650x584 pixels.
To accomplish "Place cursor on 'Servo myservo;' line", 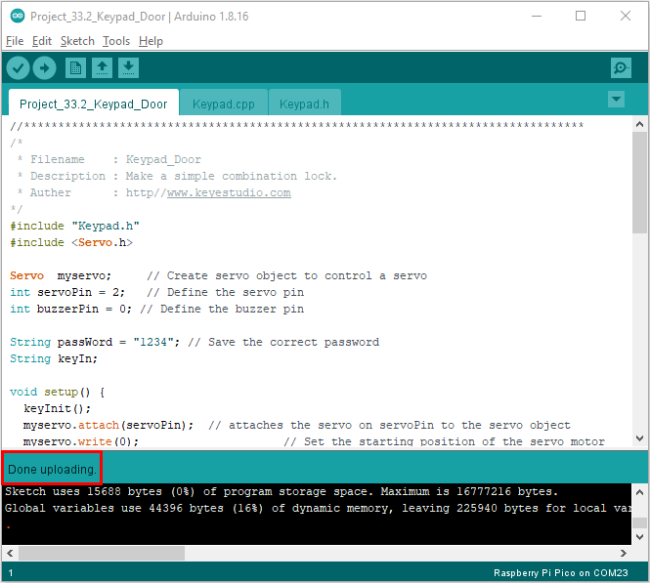I will pos(61,276).
